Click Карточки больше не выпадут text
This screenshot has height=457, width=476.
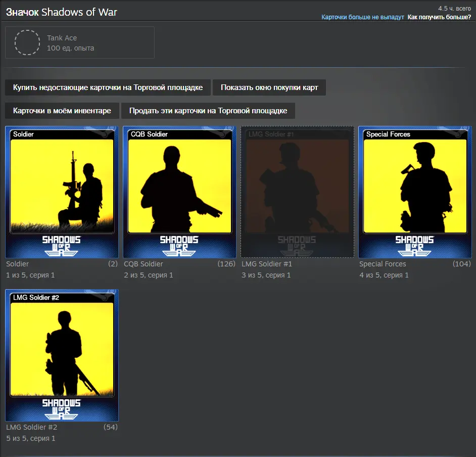coord(362,17)
